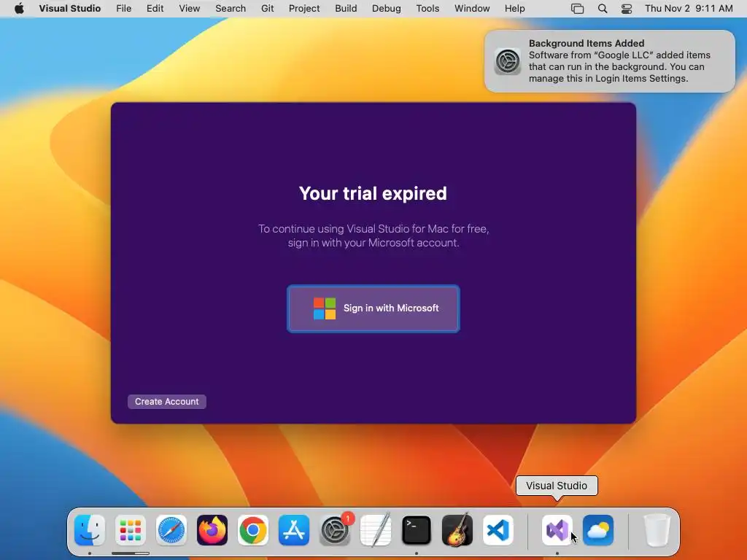This screenshot has height=560, width=747.
Task: Click the date and time in menu bar
Action: [689, 9]
